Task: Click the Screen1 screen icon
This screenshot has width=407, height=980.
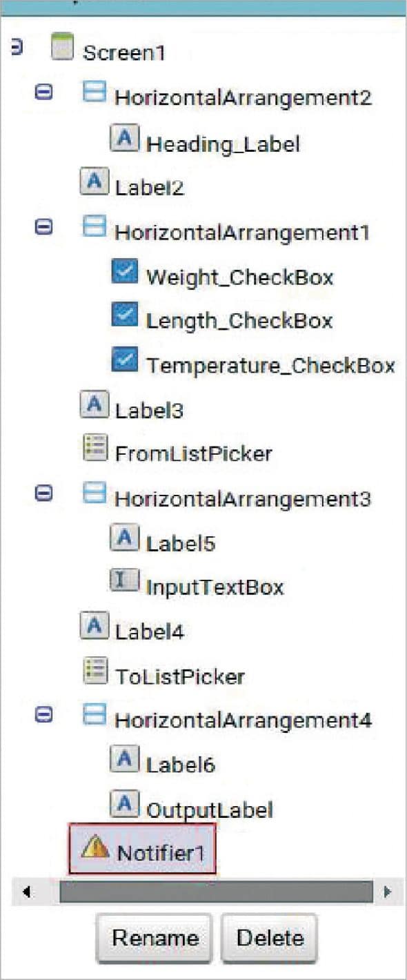Action: click(x=63, y=48)
